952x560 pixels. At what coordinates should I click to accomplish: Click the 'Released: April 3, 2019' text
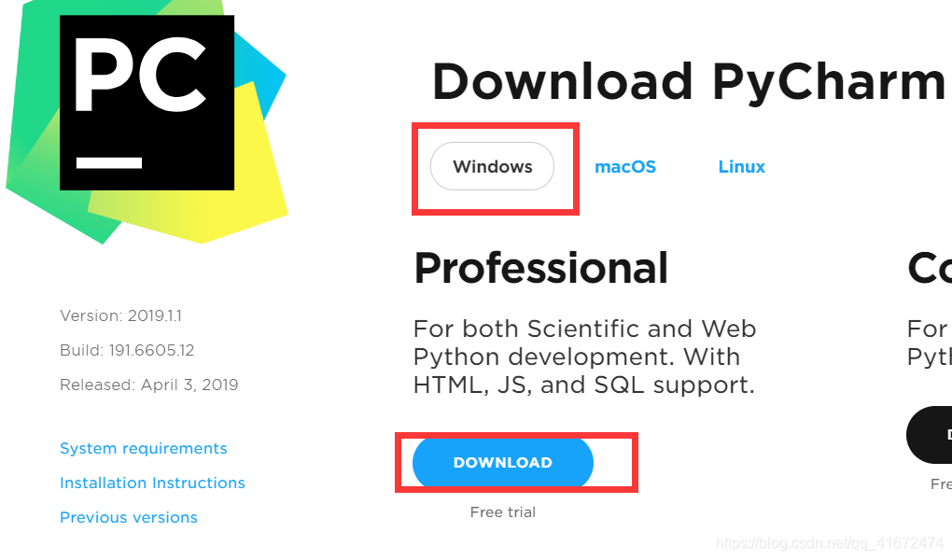148,385
